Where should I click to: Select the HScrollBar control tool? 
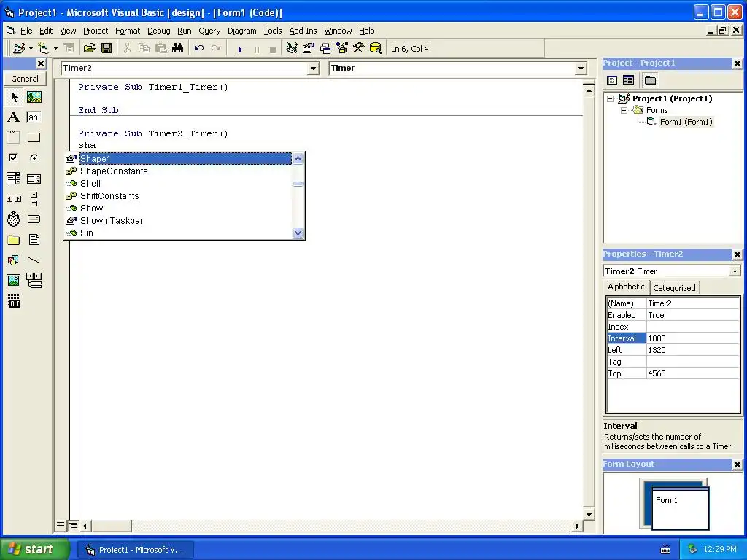[14, 199]
